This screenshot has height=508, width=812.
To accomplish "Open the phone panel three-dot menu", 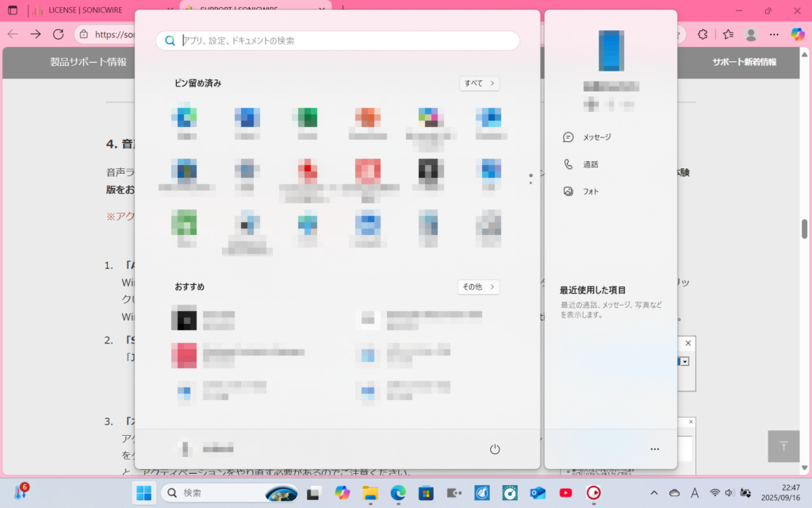I will (x=654, y=449).
